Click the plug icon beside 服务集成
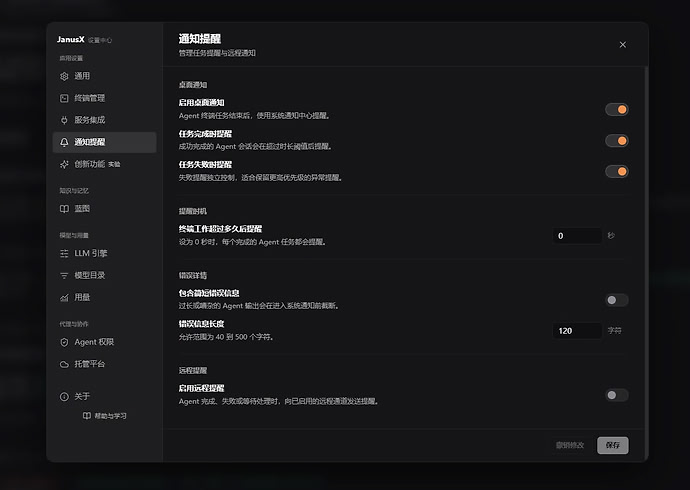 tap(64, 120)
